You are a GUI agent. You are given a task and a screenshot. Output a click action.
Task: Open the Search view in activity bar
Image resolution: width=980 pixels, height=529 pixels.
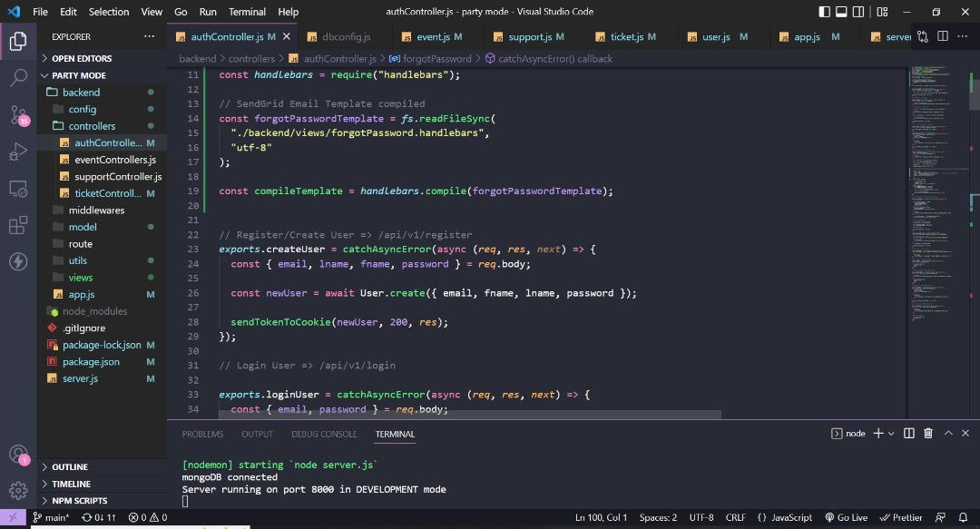18,78
